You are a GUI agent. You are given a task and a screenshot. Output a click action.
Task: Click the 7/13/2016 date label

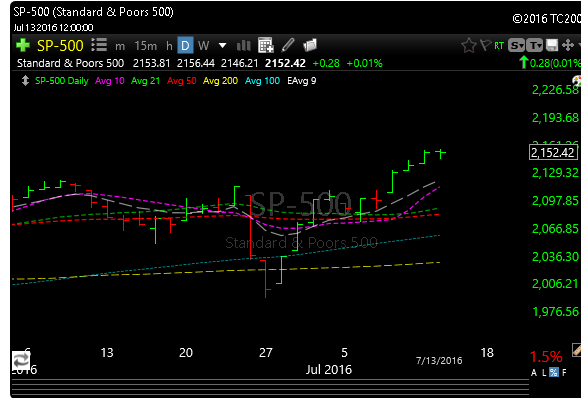point(439,361)
